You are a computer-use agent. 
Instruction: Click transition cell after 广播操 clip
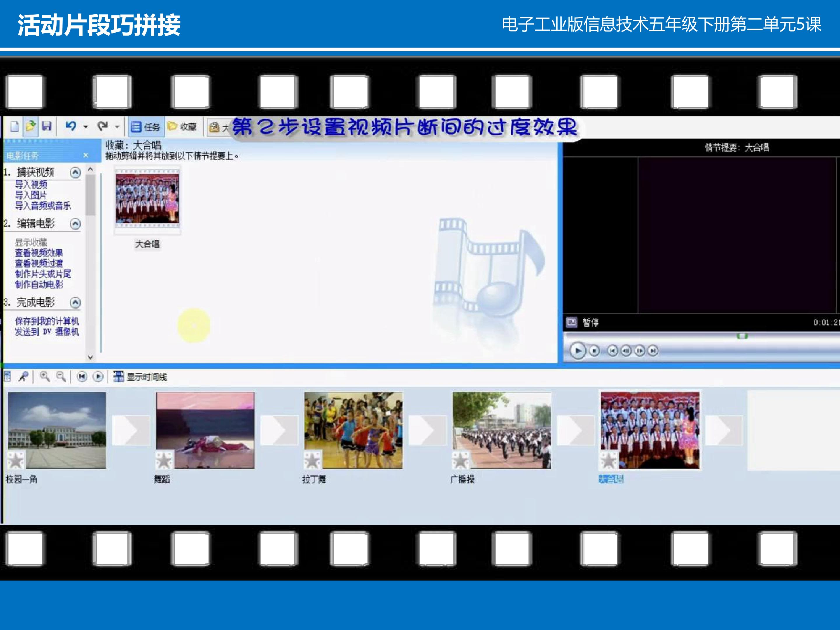point(576,430)
